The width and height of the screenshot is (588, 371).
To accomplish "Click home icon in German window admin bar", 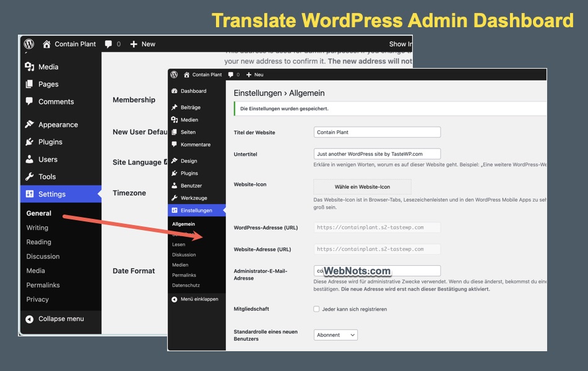I will click(186, 75).
